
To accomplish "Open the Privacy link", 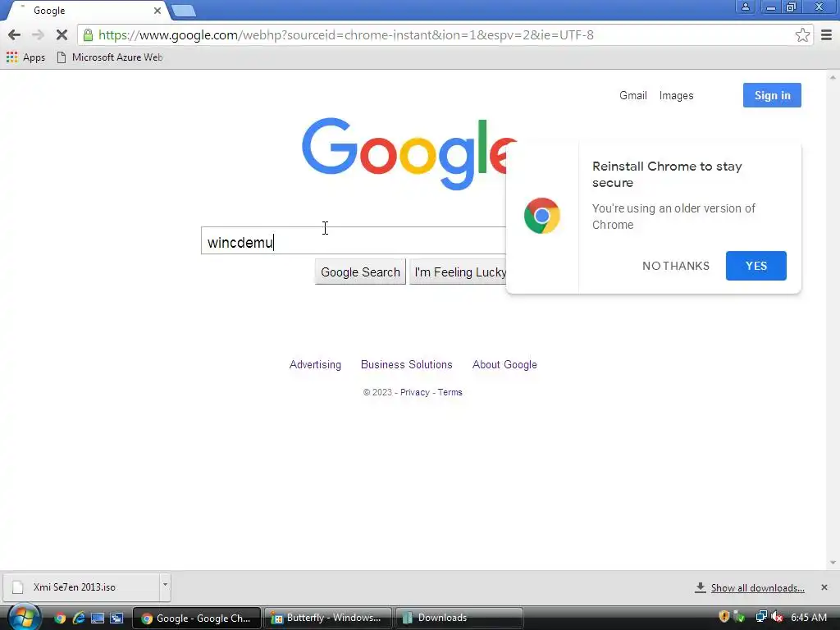I will (414, 392).
